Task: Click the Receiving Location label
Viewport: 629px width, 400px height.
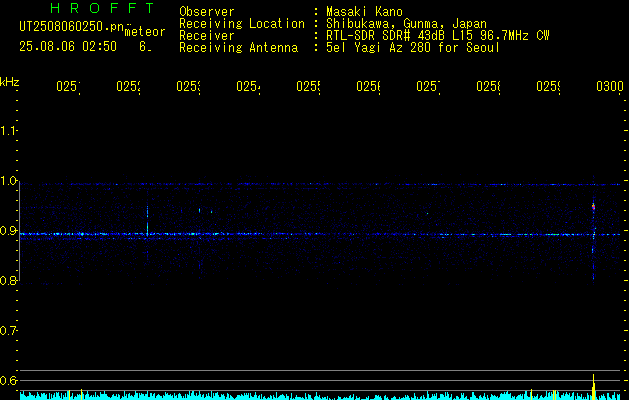Action: (x=242, y=24)
